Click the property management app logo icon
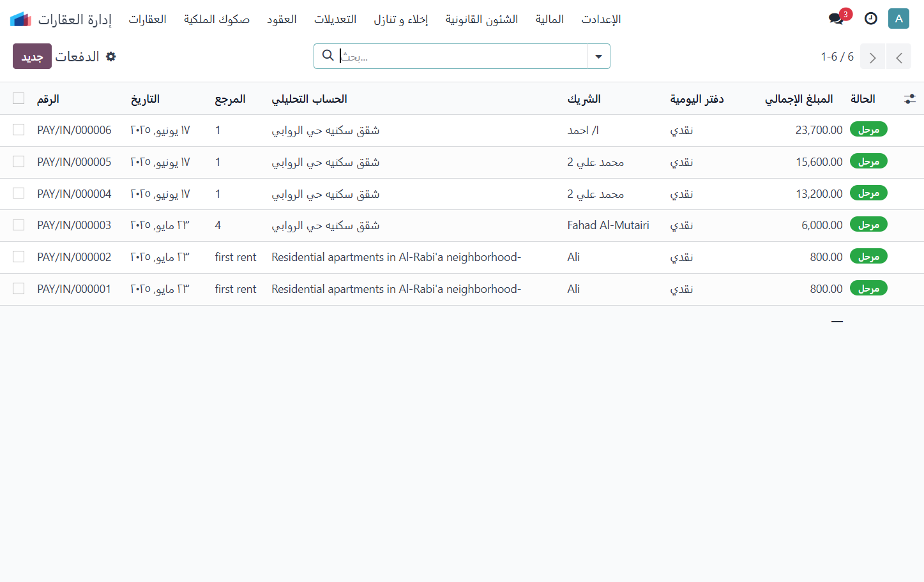 click(20, 19)
